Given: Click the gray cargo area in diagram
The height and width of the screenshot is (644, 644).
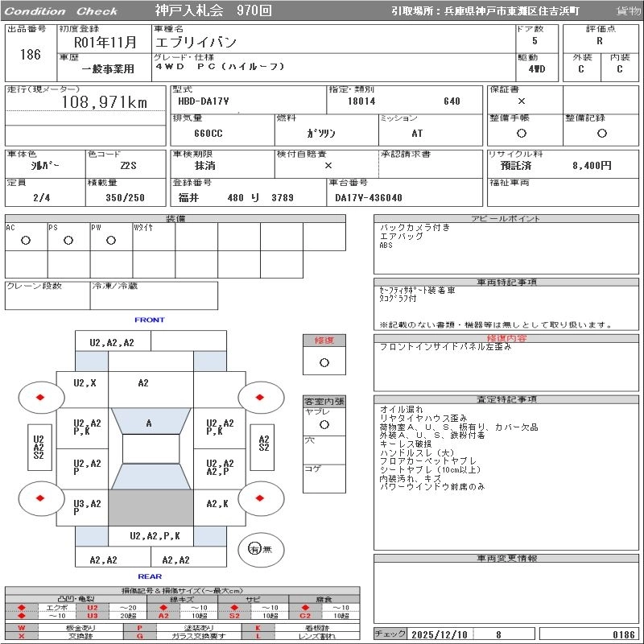Looking at the screenshot, I should pyautogui.click(x=151, y=508).
